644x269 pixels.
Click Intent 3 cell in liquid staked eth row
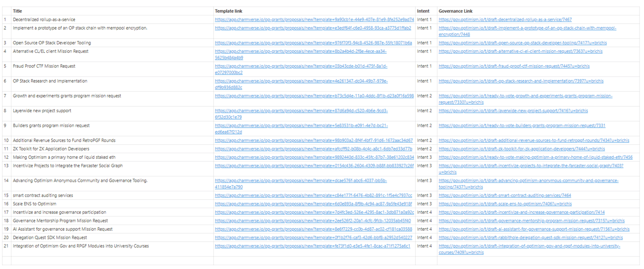click(x=424, y=157)
